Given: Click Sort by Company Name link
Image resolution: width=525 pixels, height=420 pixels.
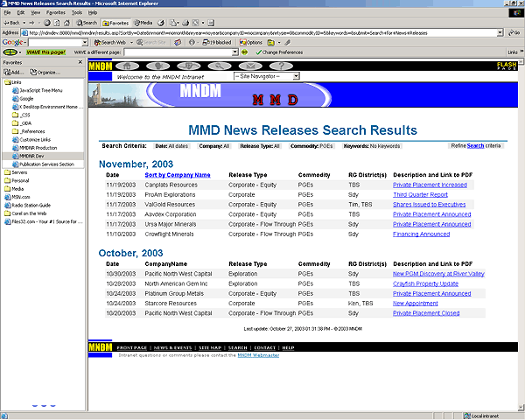Looking at the screenshot, I should point(178,175).
